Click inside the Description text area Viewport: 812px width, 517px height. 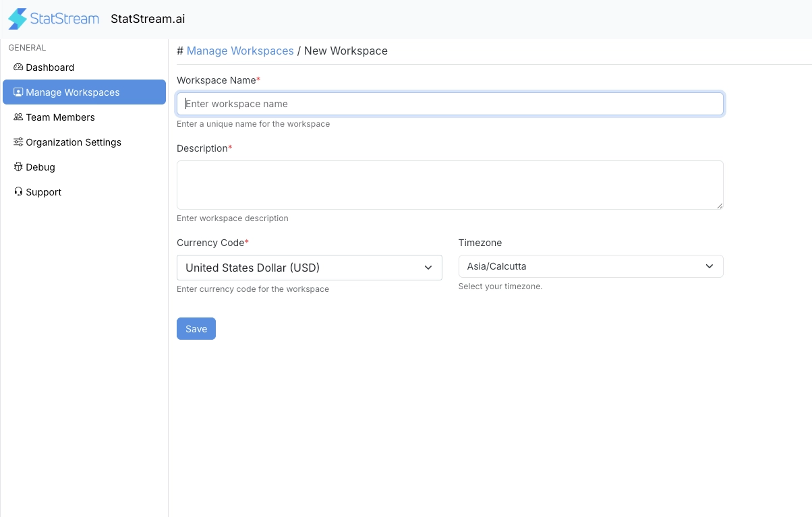pos(450,185)
